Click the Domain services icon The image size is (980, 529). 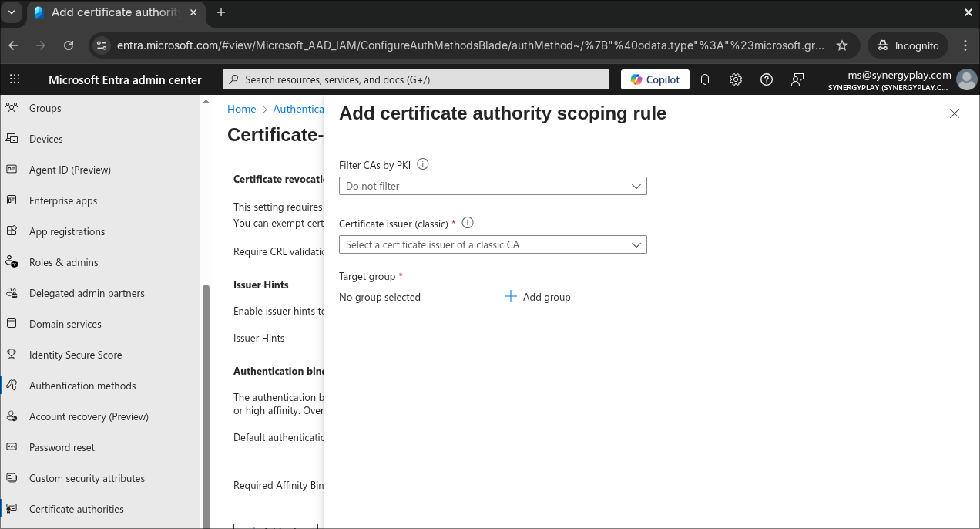[x=12, y=324]
